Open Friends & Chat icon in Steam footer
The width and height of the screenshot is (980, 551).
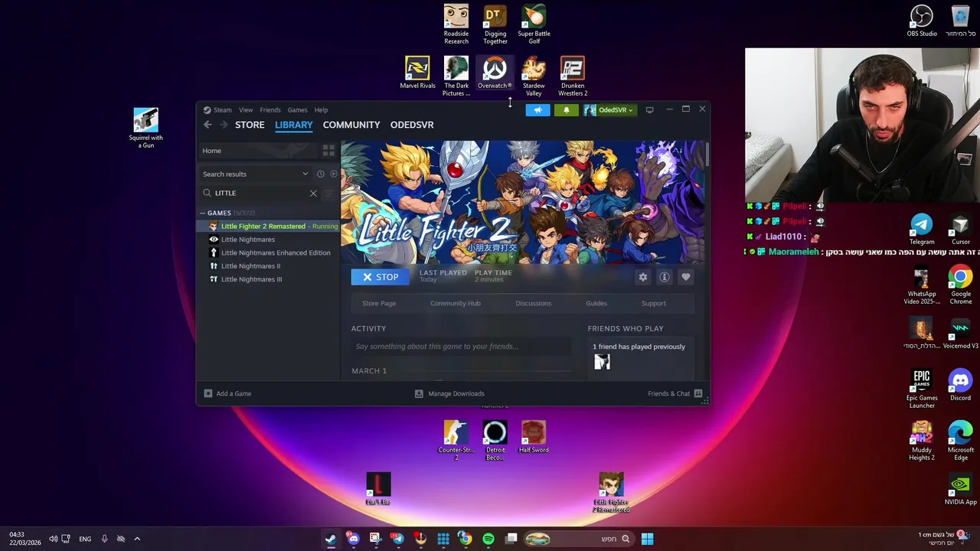698,393
